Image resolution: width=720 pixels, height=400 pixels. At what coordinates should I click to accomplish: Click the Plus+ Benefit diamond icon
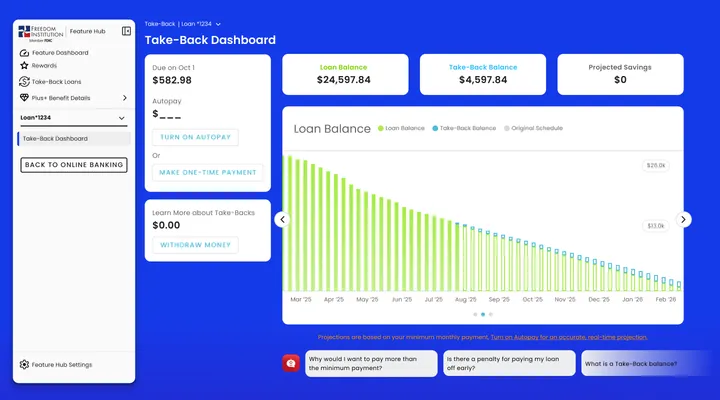24,98
